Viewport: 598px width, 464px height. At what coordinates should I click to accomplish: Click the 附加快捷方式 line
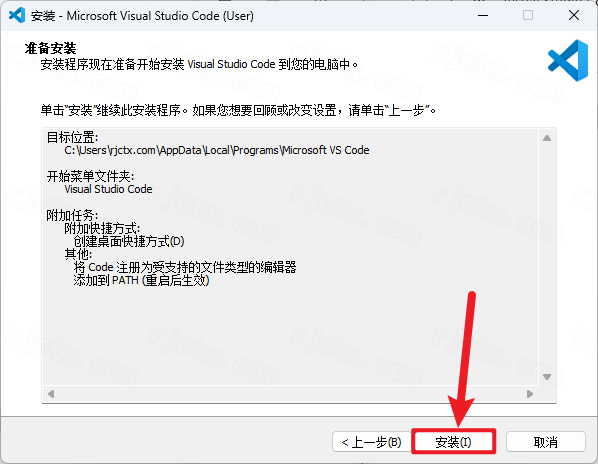click(x=102, y=228)
